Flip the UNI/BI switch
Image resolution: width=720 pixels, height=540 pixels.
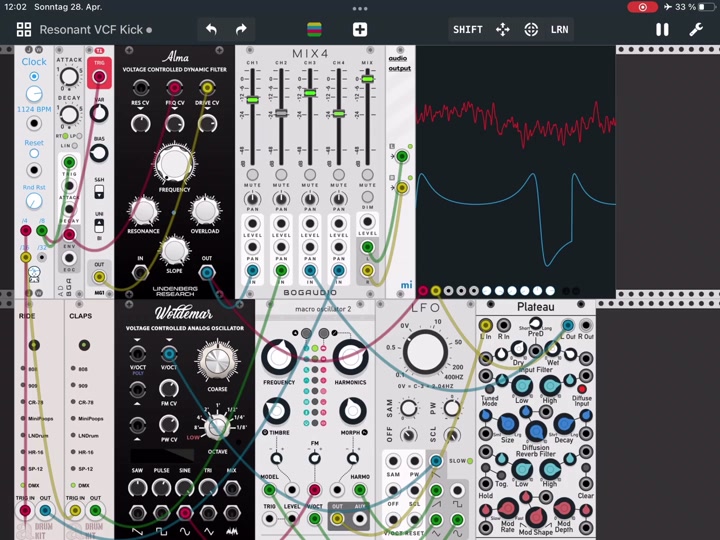coord(99,226)
